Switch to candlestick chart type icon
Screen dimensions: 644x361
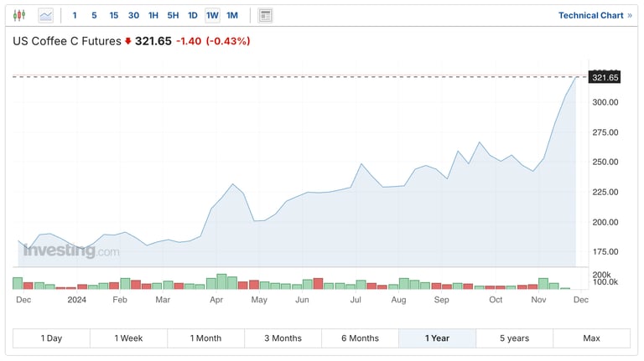(19, 16)
